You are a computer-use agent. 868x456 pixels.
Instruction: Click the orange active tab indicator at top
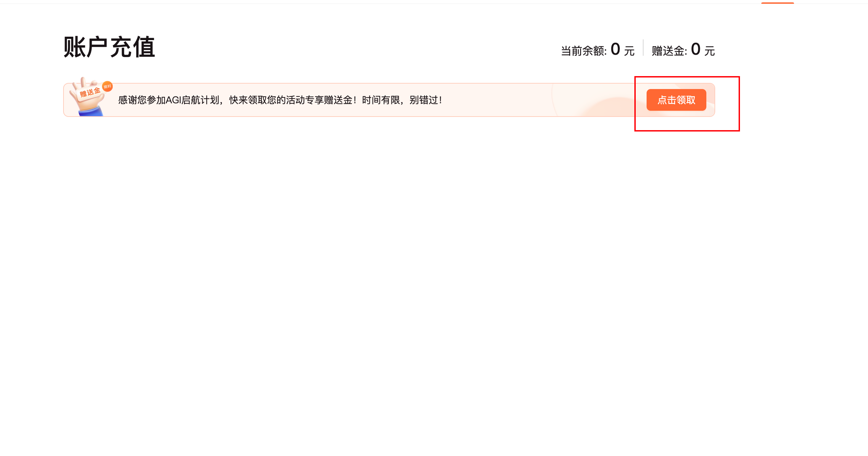(777, 3)
